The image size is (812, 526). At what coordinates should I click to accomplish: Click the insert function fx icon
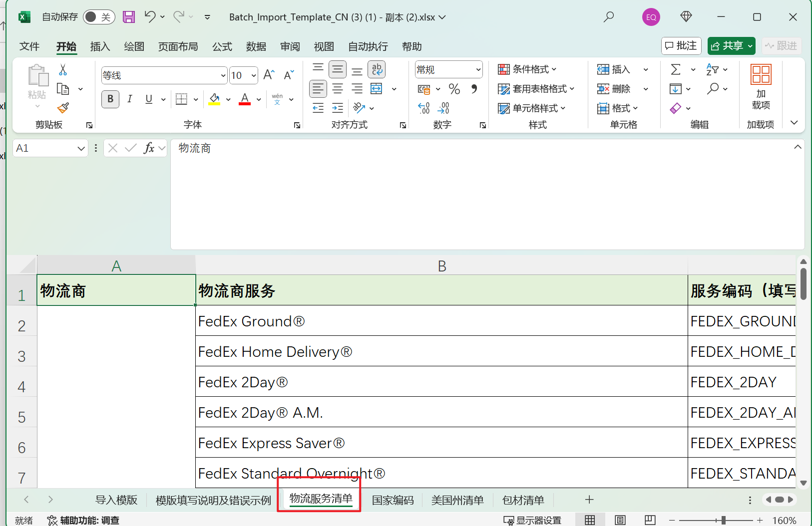pos(149,148)
